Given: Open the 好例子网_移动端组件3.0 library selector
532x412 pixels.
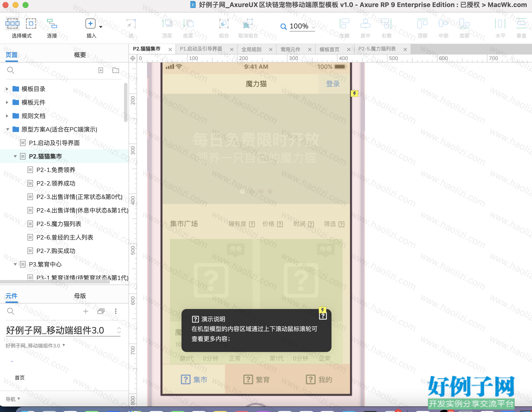Looking at the screenshot, I should 63,330.
